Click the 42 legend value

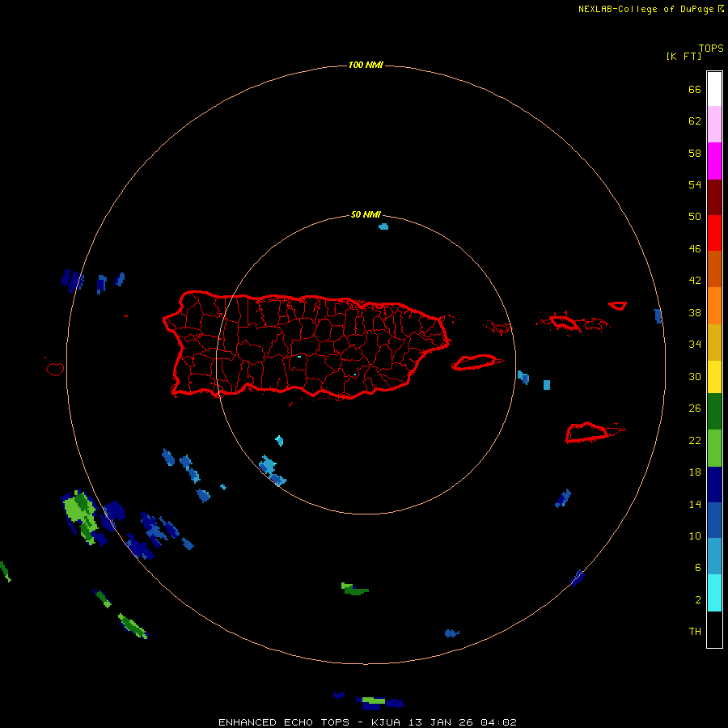[x=695, y=280]
